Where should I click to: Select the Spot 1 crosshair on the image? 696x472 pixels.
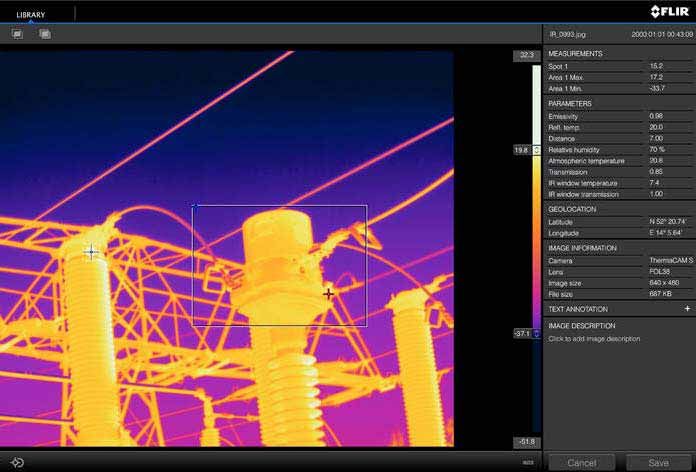pos(91,252)
